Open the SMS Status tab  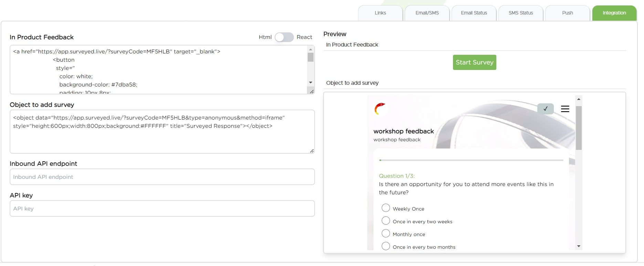[520, 13]
